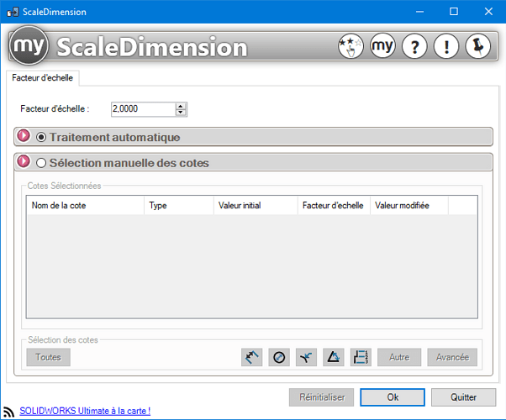The image size is (506, 420).
Task: Collapse Sélection manuelle des cotes section arrow
Action: click(x=24, y=161)
